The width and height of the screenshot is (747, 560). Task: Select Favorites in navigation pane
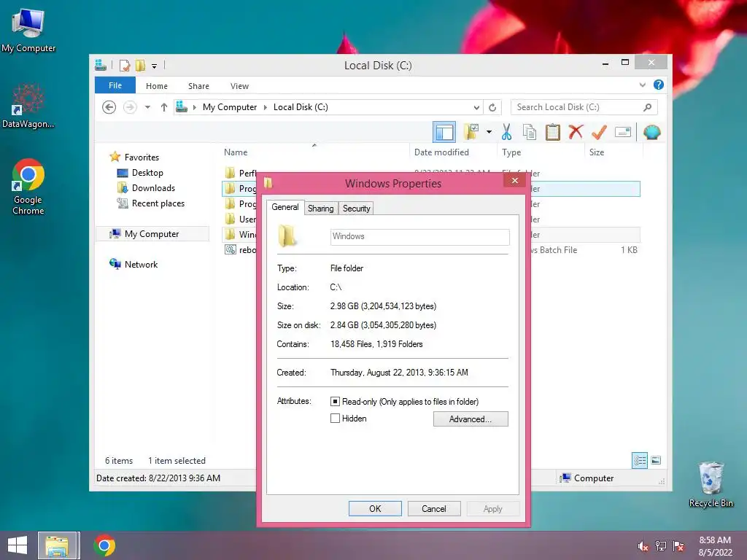point(142,157)
